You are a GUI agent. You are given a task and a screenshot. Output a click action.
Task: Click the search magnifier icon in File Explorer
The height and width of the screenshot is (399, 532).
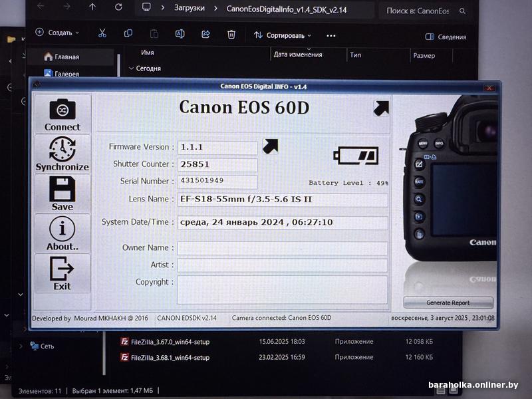pyautogui.click(x=462, y=11)
